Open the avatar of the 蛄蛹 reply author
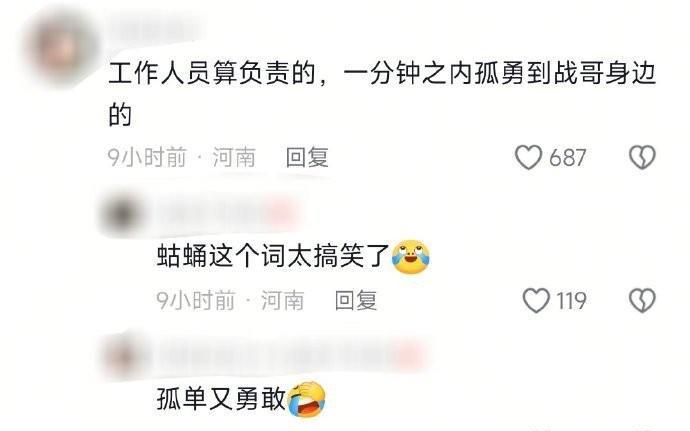690x431 pixels. pos(122,214)
